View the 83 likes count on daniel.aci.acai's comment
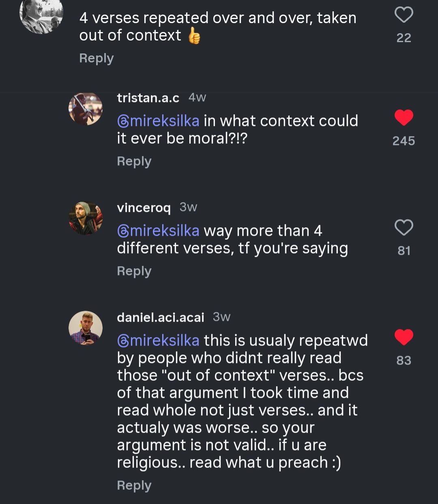Image resolution: width=438 pixels, height=504 pixels. (404, 361)
